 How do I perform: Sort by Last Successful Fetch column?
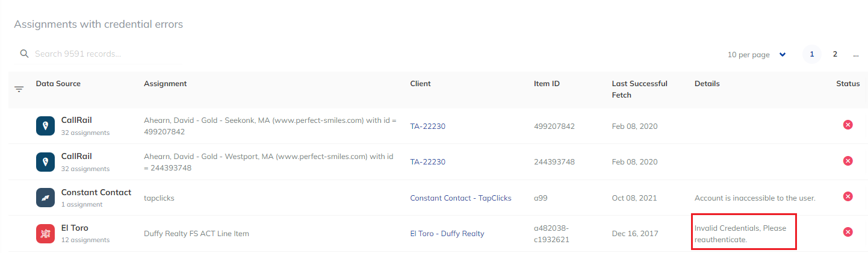click(639, 89)
